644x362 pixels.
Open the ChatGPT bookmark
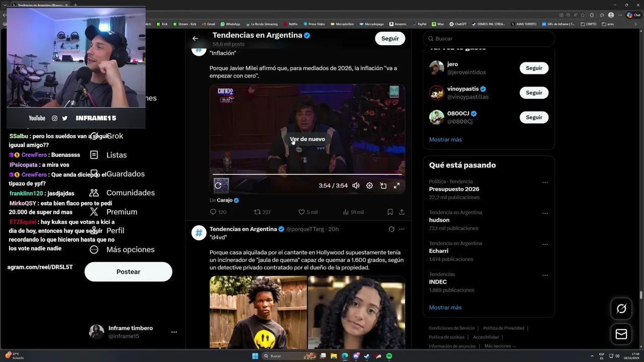(458, 24)
